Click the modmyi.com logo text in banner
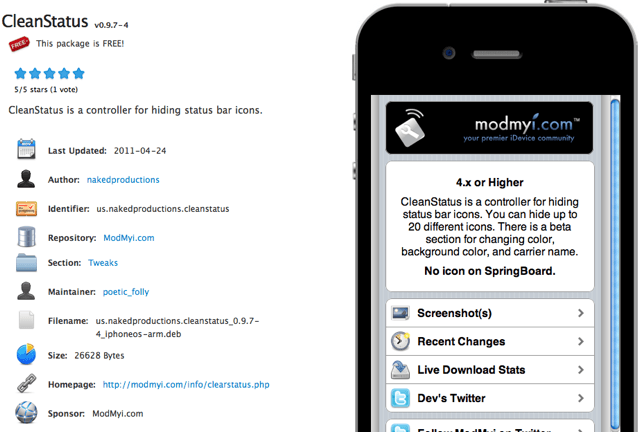Screen dimensions: 640x432 (x=527, y=123)
